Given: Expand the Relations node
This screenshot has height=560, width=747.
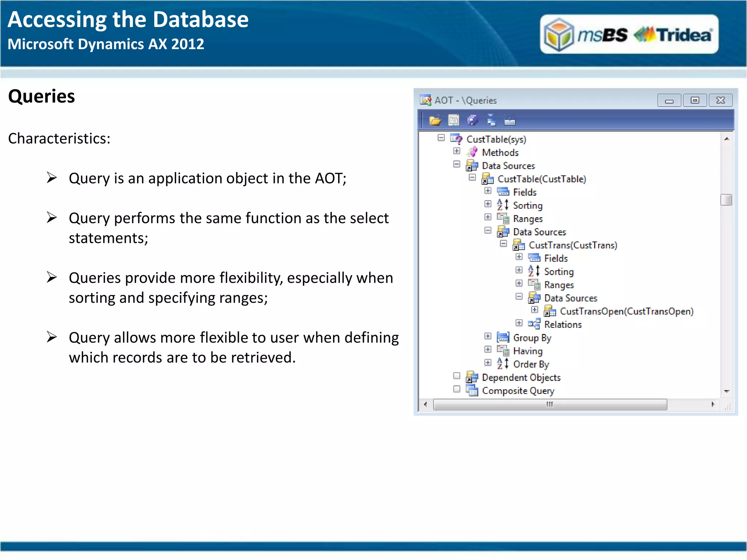Looking at the screenshot, I should coord(519,323).
